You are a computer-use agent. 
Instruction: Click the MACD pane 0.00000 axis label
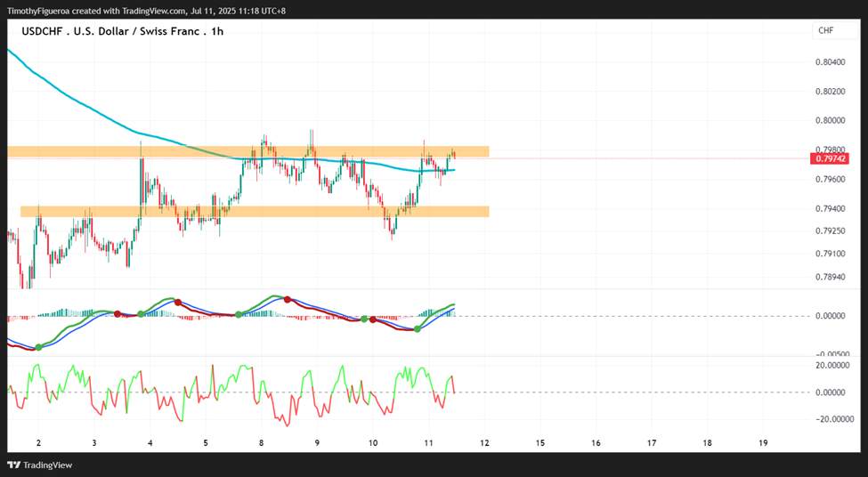click(831, 316)
